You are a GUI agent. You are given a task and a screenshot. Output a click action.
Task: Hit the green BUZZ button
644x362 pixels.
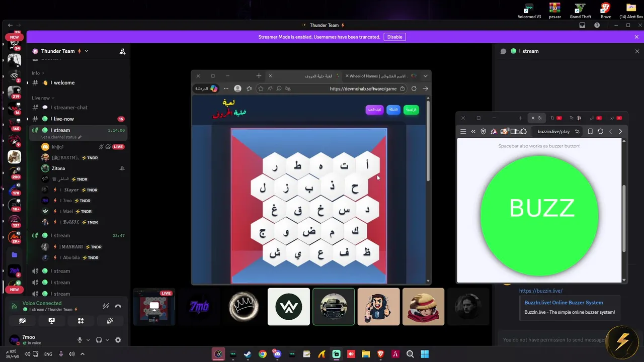pyautogui.click(x=539, y=216)
